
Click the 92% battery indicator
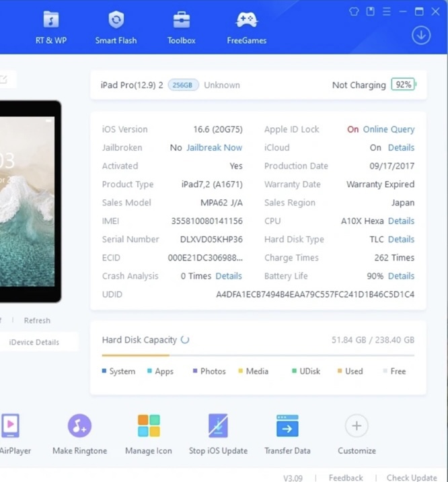404,85
